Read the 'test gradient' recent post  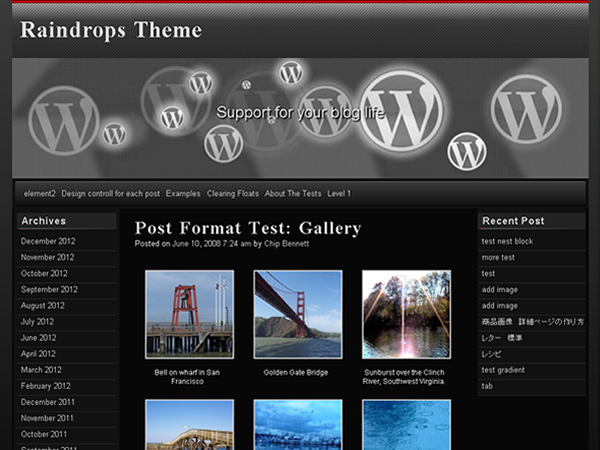click(x=503, y=370)
